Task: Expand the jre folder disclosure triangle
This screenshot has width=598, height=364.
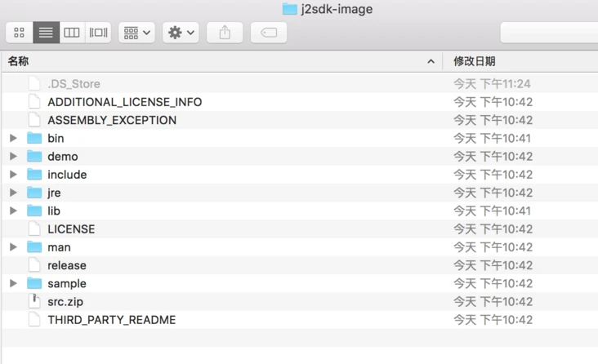Action: [13, 193]
